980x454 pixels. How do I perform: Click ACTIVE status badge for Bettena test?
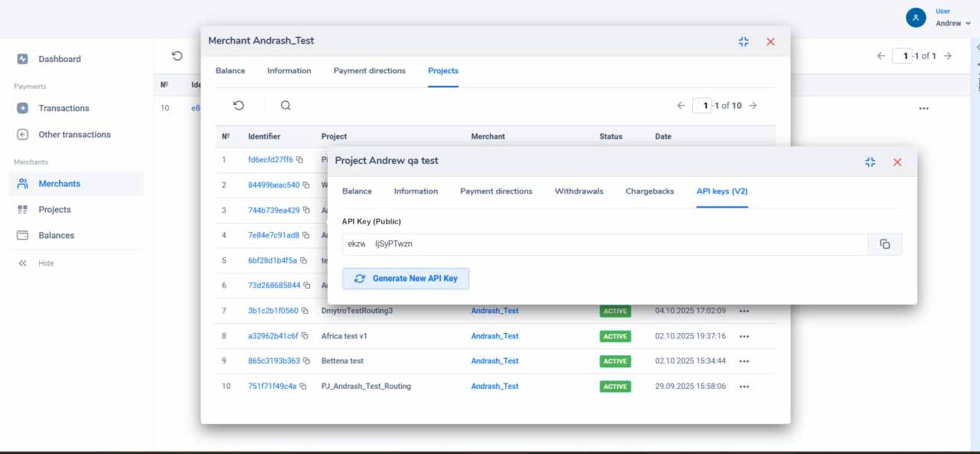click(615, 361)
